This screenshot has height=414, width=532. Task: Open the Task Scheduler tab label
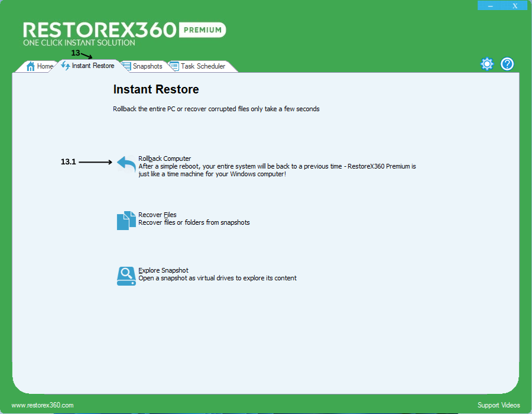203,66
